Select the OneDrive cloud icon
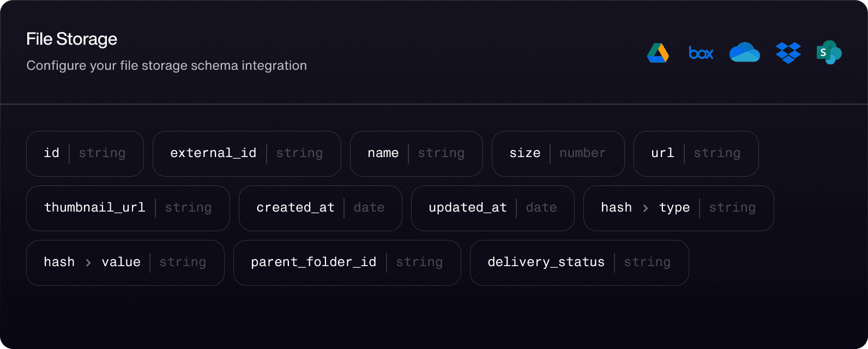This screenshot has width=868, height=349. [744, 53]
